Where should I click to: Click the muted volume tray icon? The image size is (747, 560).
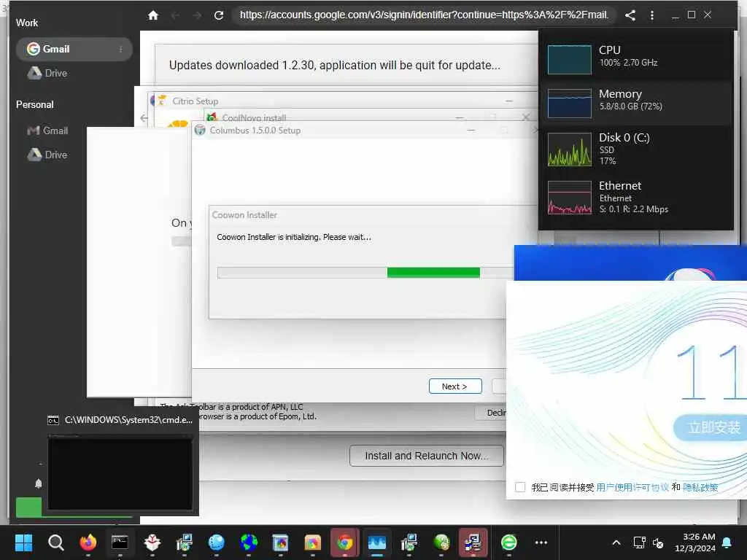(658, 542)
